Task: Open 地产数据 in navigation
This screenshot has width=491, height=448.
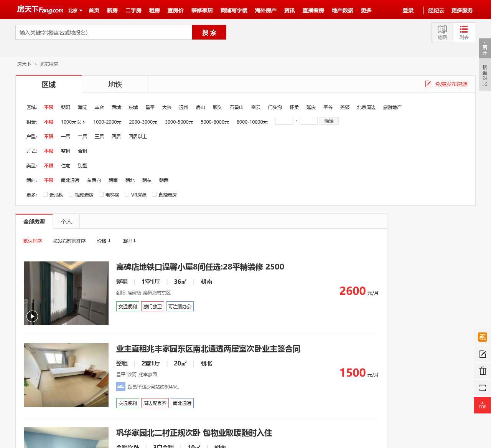Action: 343,10
